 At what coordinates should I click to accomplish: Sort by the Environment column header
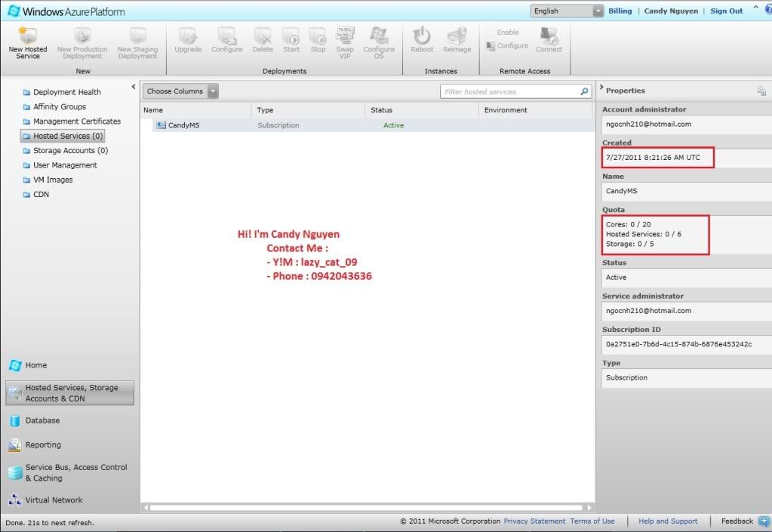[x=536, y=109]
